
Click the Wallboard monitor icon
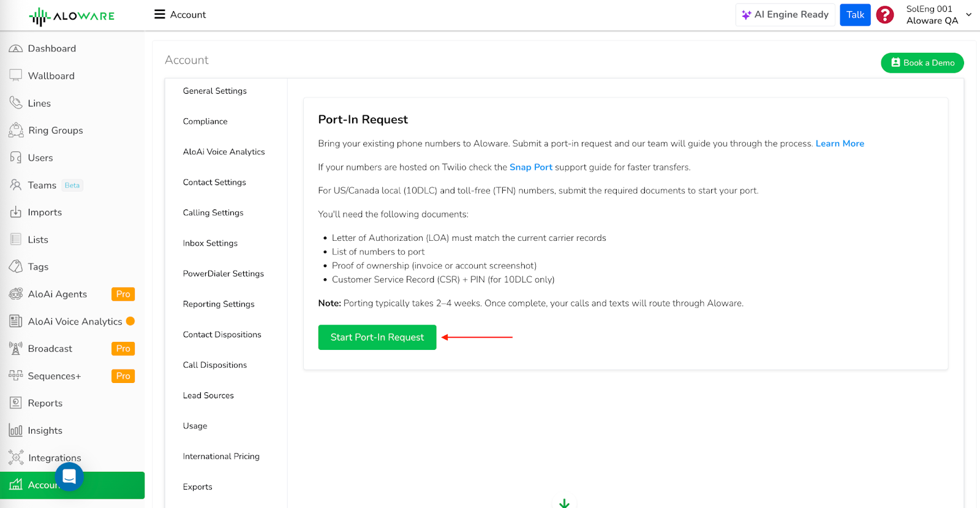tap(16, 75)
